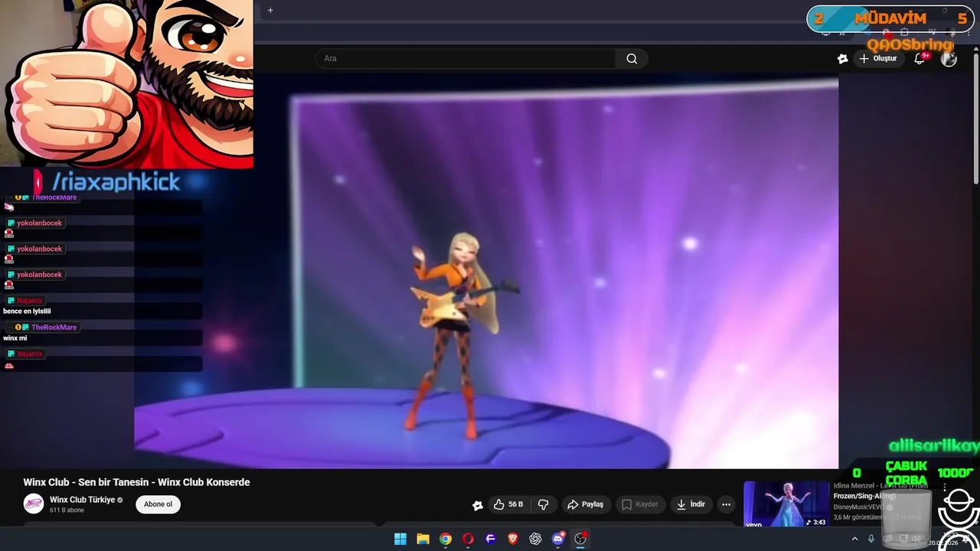Open a new browser tab with plus
Image resolution: width=980 pixels, height=551 pixels.
point(270,10)
